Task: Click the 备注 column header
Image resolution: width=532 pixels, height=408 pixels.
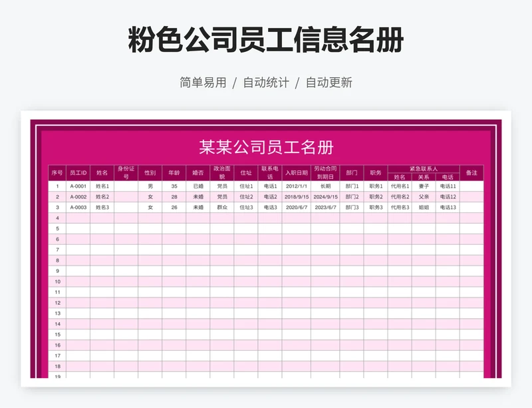Action: click(x=471, y=173)
